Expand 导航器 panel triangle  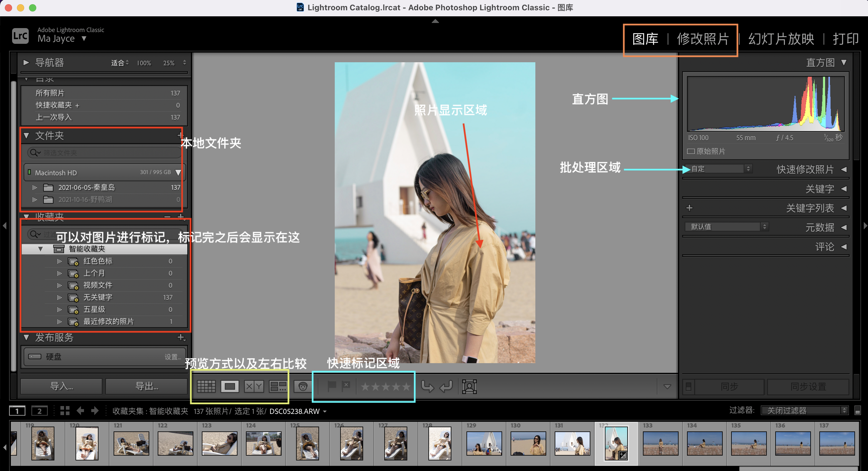tap(26, 63)
